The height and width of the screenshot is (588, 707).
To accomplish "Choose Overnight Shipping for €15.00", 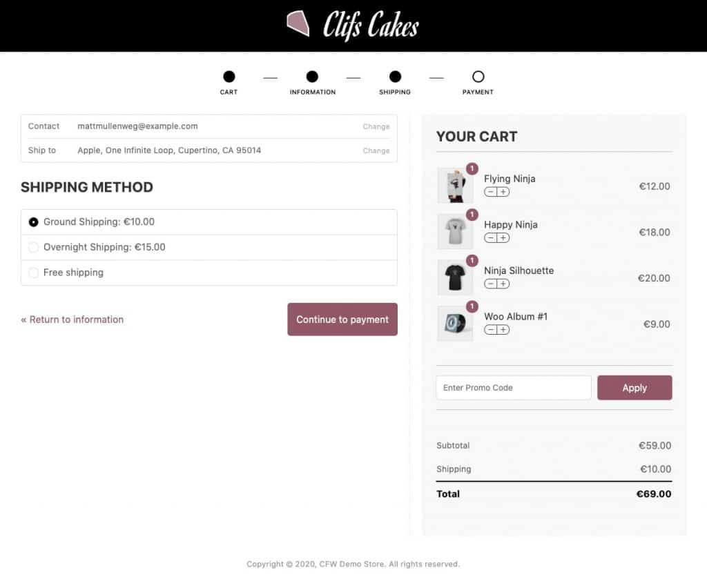I will 32,247.
